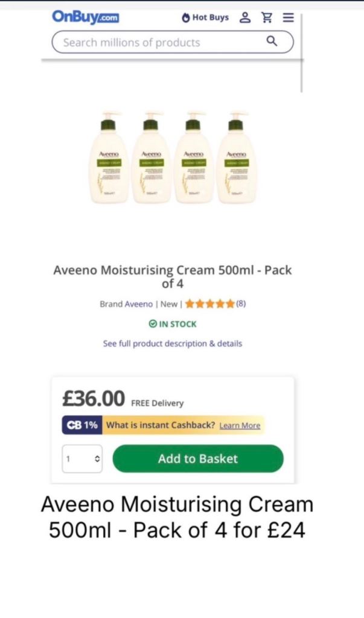Open the hamburger menu icon
The height and width of the screenshot is (618, 364).
[x=289, y=18]
